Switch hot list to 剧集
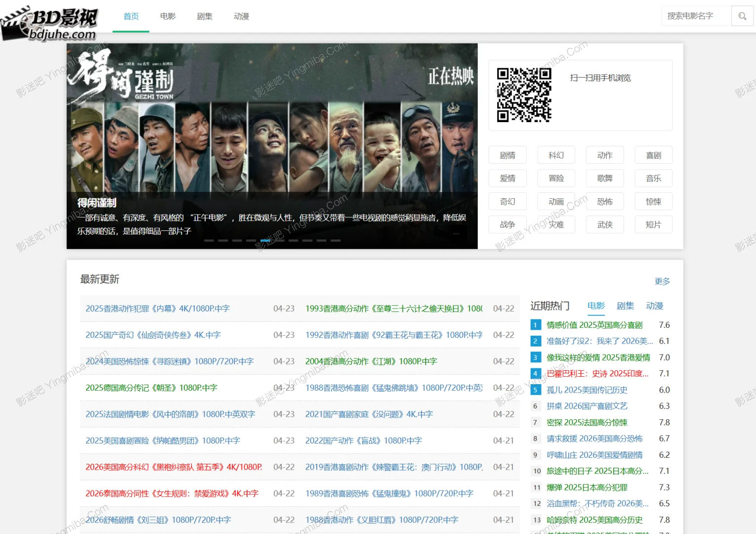 point(625,306)
